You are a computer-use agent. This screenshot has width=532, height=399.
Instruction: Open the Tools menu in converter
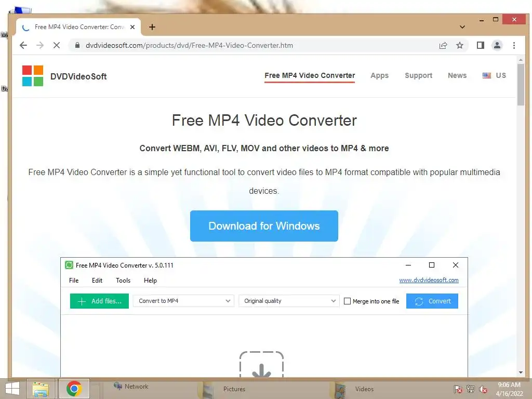pyautogui.click(x=123, y=280)
